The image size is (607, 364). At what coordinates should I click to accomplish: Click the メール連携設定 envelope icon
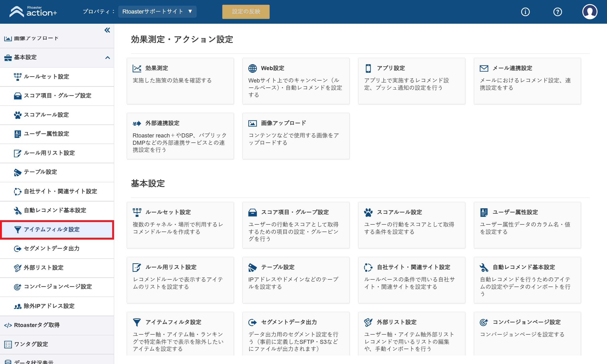(x=484, y=68)
